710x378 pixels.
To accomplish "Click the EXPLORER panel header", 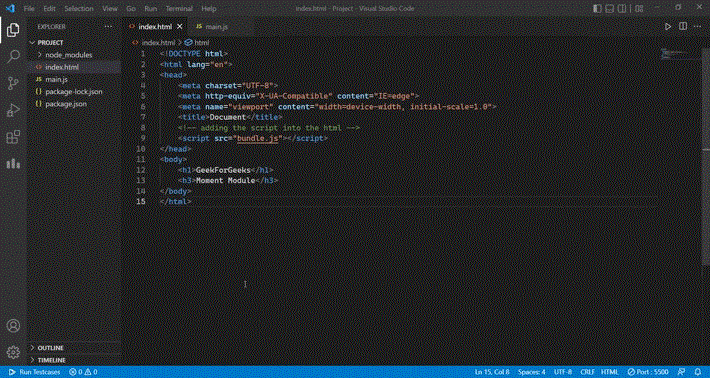I will tap(52, 27).
